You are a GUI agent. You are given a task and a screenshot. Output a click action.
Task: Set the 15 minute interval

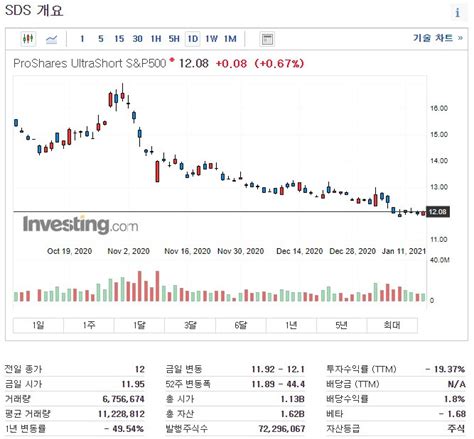coord(119,39)
